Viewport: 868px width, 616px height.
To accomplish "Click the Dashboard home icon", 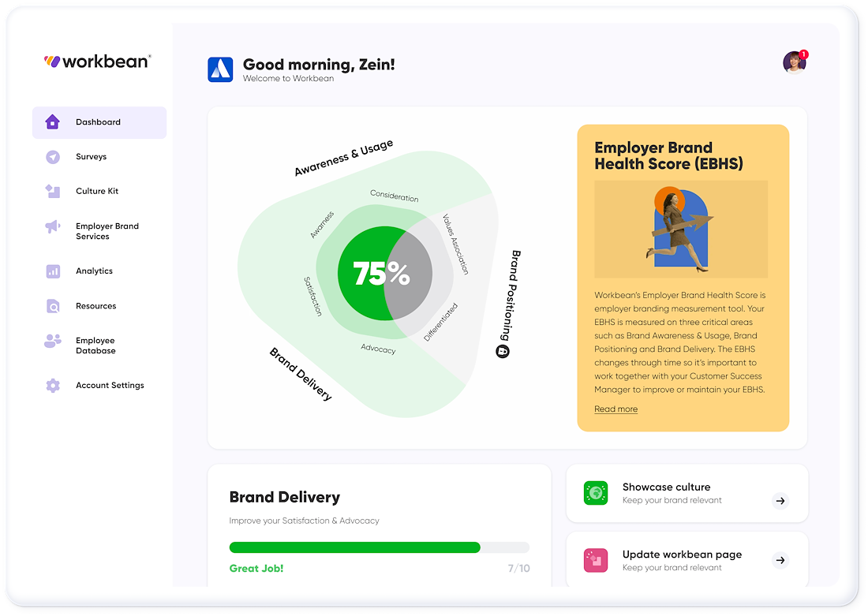I will (x=53, y=121).
